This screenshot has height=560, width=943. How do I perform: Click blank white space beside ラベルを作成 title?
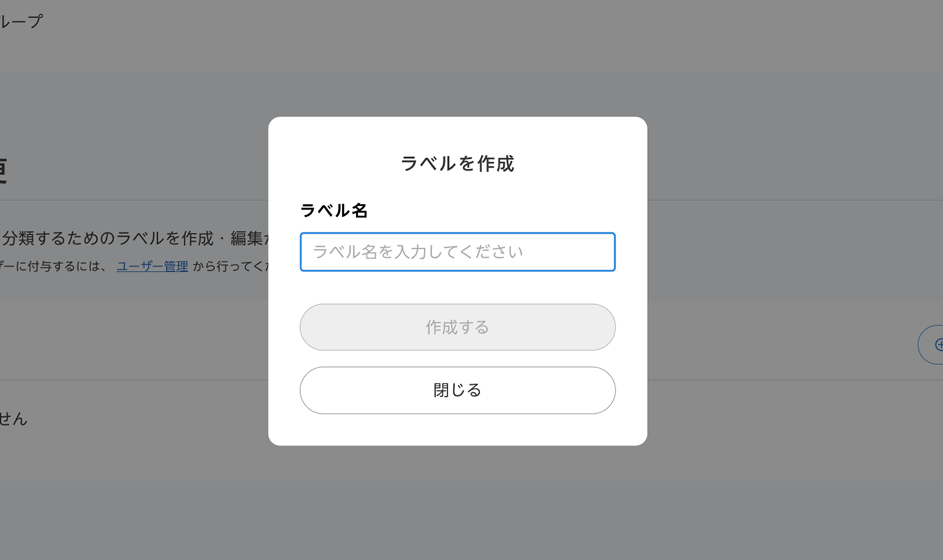coord(580,163)
